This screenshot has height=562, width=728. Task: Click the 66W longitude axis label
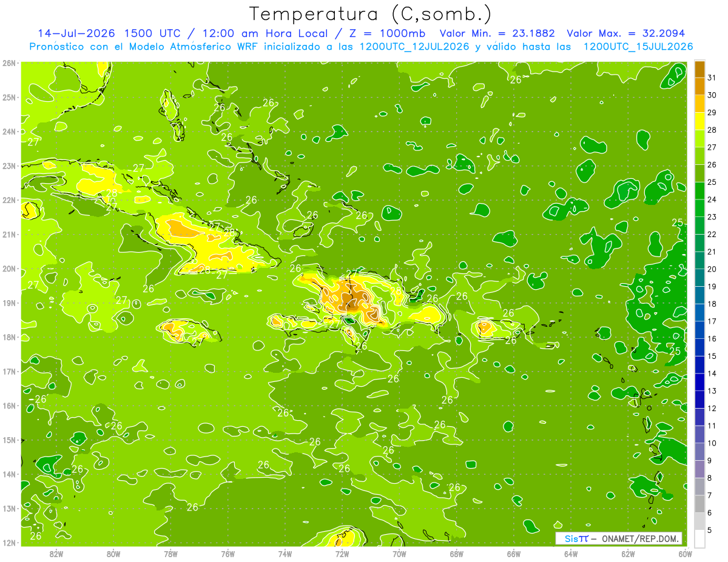coord(513,554)
